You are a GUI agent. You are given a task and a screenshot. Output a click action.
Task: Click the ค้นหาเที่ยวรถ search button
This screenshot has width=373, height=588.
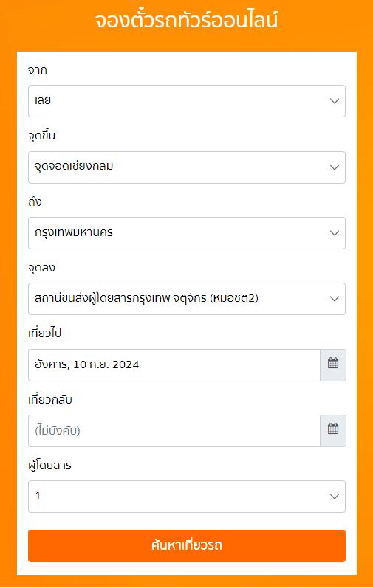coord(186,546)
